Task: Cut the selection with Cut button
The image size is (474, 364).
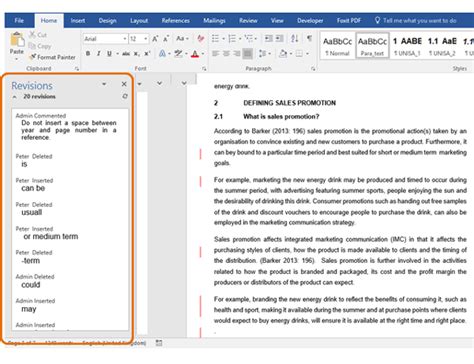Action: [x=38, y=35]
